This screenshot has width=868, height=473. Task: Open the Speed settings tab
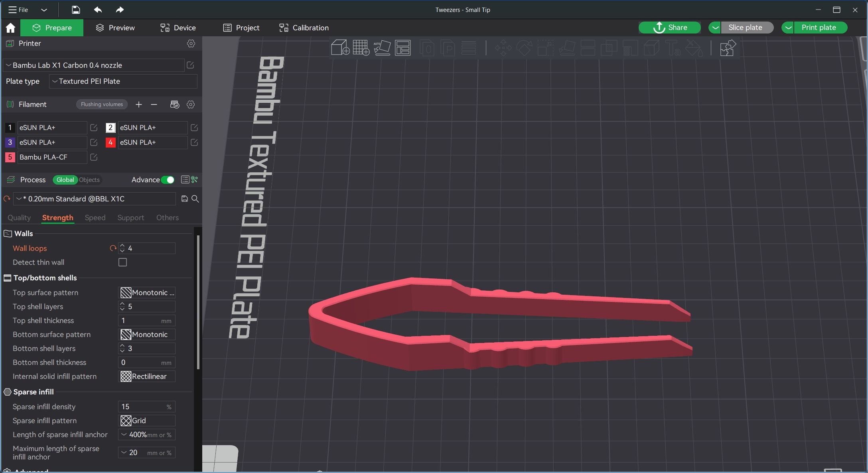[95, 218]
